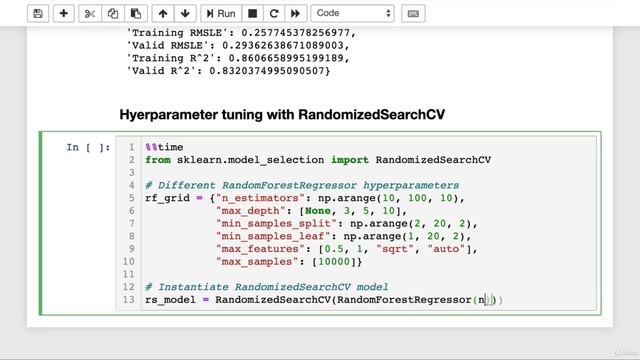Click the Instantiate RandomizedSearchCV comment

pos(267,287)
